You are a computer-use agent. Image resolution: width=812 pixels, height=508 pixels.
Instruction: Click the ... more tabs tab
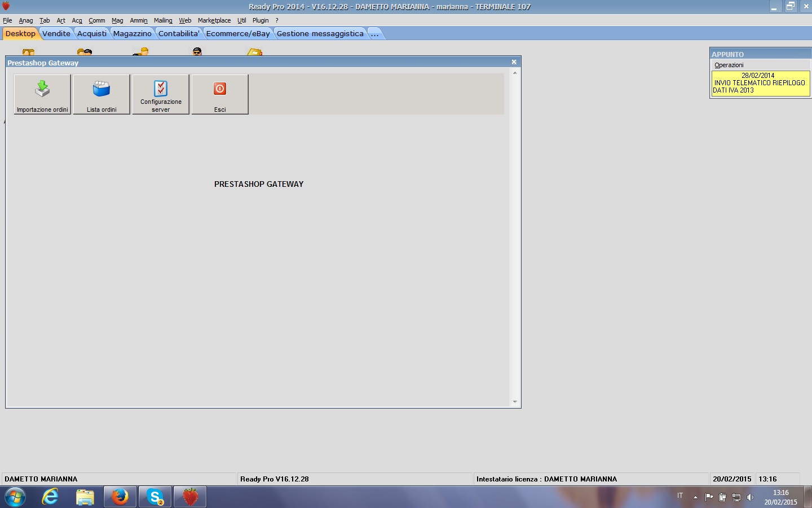[x=375, y=33]
